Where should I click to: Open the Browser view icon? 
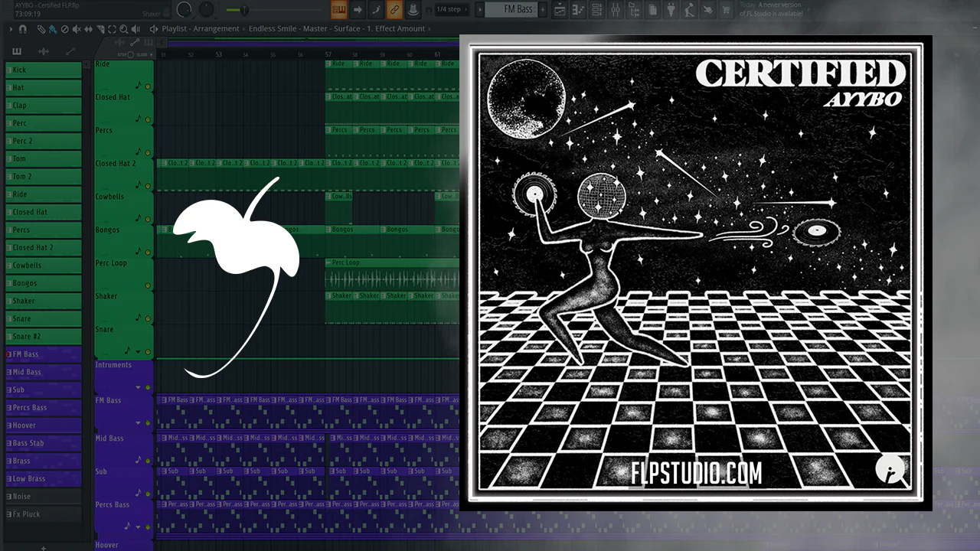point(635,10)
